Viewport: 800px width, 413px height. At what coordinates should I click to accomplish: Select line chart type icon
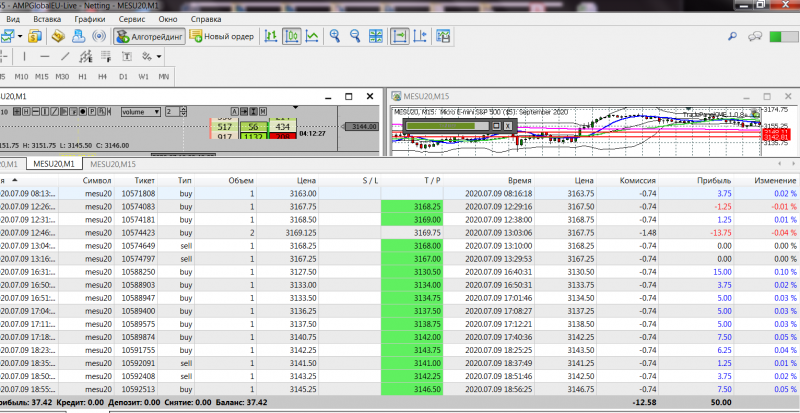(x=313, y=37)
